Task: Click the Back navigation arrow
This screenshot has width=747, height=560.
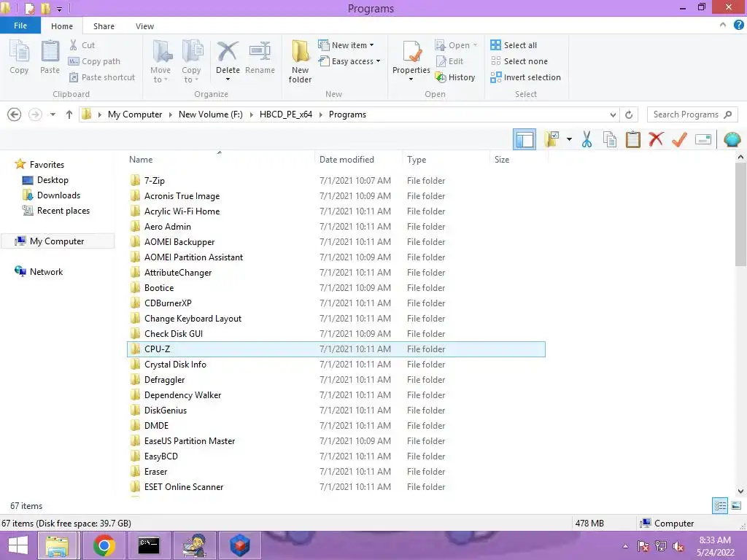Action: [15, 114]
